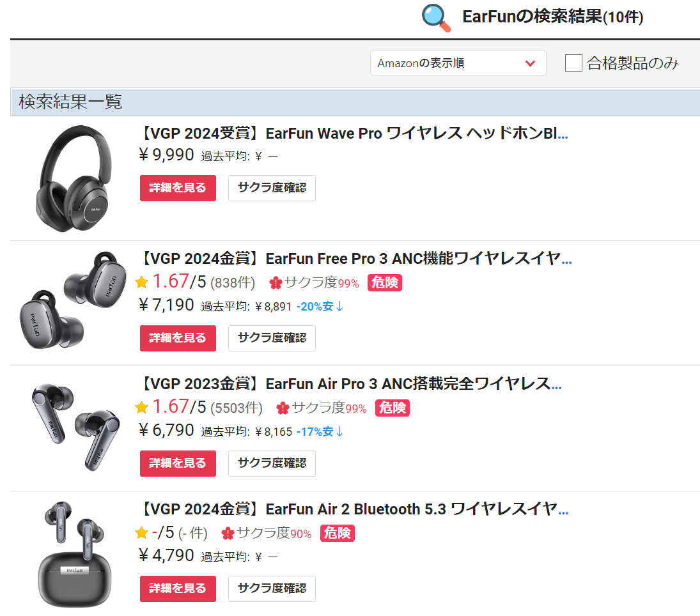Open the Amazonの表示順 sort dropdown
The width and height of the screenshot is (700, 616).
tap(458, 63)
